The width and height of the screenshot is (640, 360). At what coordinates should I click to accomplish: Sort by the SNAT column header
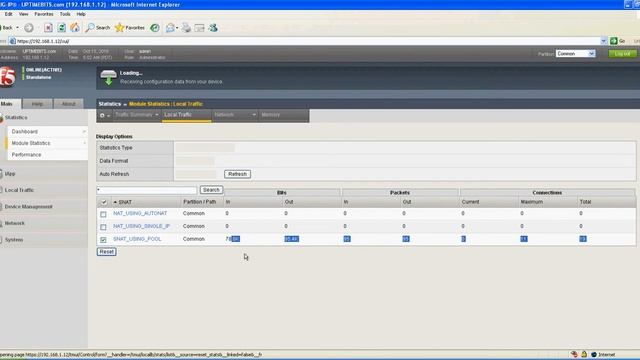coord(122,202)
